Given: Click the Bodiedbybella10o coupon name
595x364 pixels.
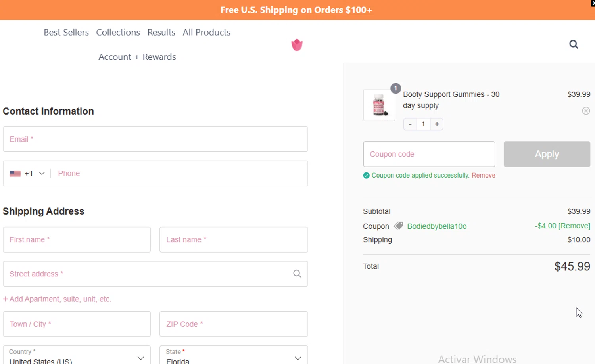Looking at the screenshot, I should 437,226.
